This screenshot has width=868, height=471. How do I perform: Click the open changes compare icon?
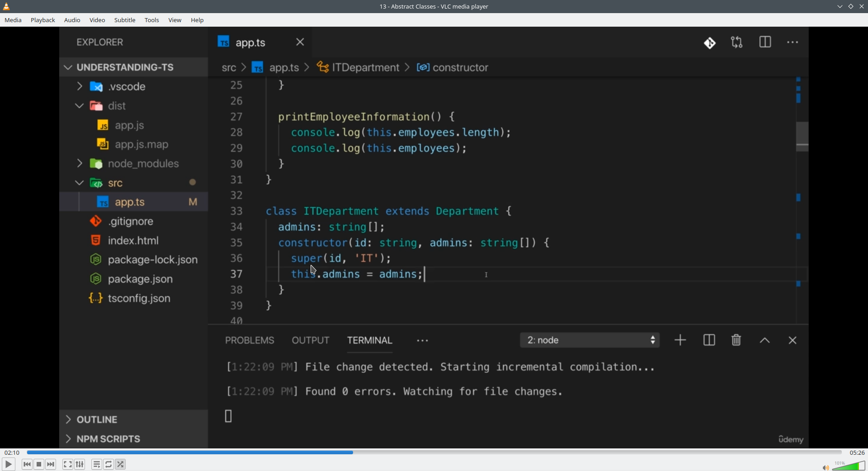737,42
